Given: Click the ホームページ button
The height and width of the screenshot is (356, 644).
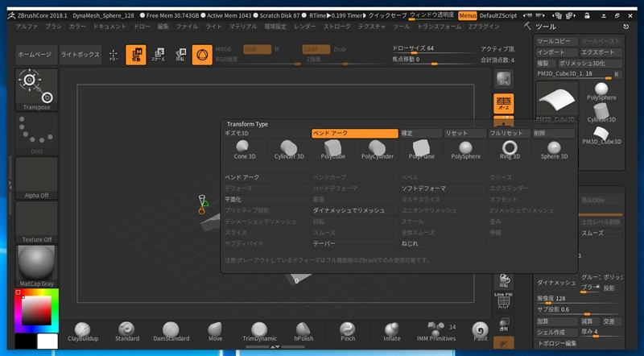Looking at the screenshot, I should coord(36,55).
